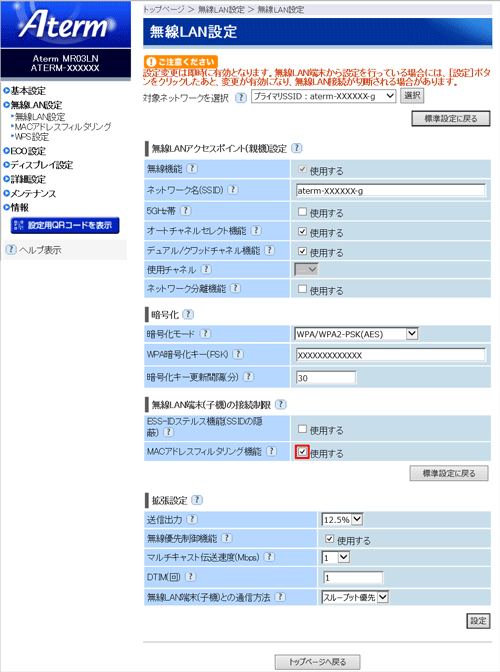Image resolution: width=500 pixels, height=672 pixels.
Task: Open the 使用チャネル dropdown
Action: (306, 269)
